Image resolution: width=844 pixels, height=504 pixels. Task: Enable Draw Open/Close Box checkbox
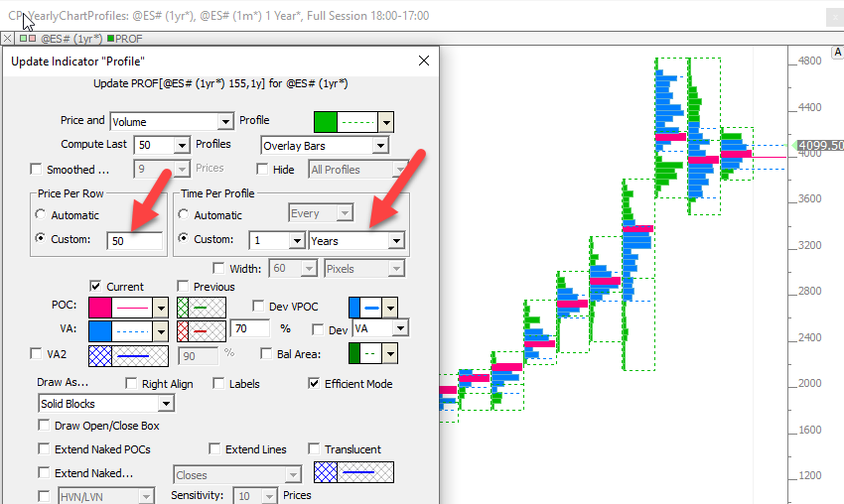click(x=44, y=425)
